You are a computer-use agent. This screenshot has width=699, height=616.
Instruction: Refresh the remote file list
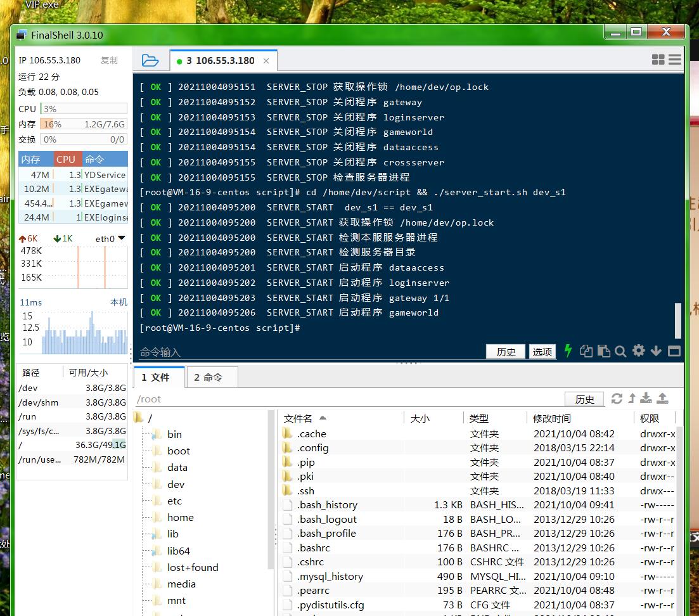coord(617,399)
